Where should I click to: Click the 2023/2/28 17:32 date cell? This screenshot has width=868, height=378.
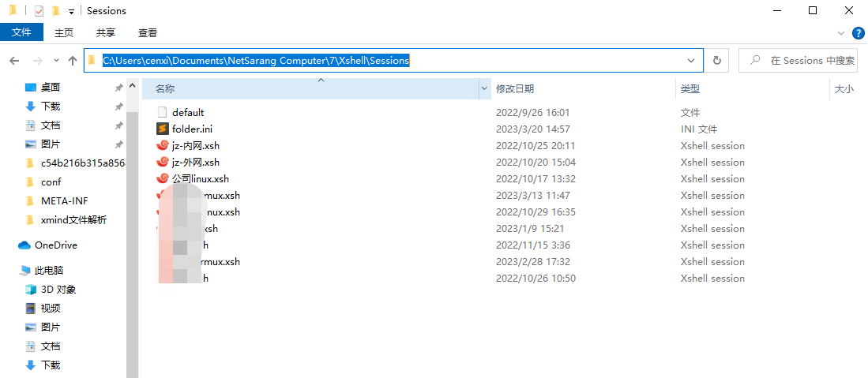(532, 262)
